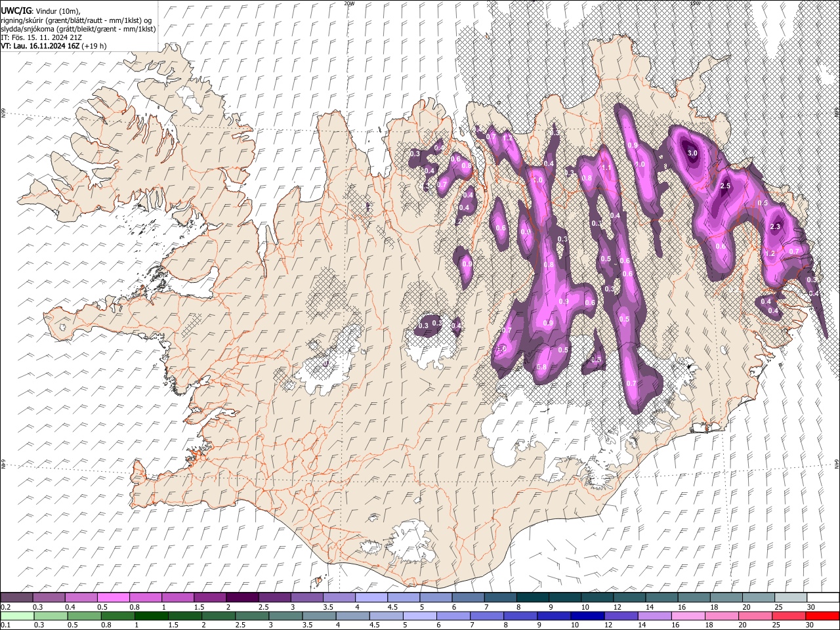This screenshot has width=840, height=630.
Task: Click the 'VT: Lau. 16.11.2024 16Z' valid time
Action: (x=40, y=46)
